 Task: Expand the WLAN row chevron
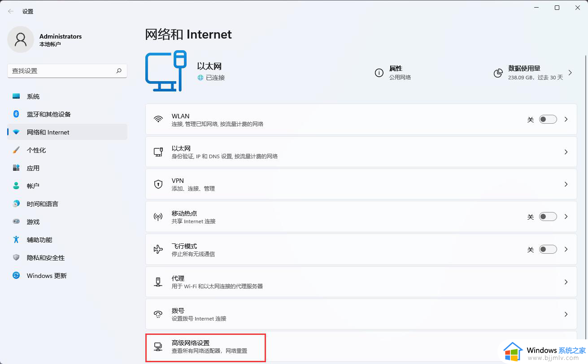(566, 119)
